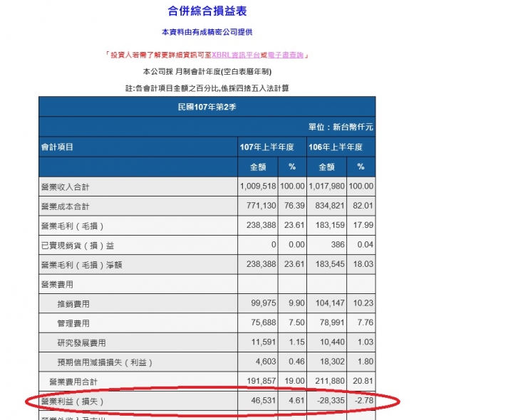Click the % header under 106年上半年度
The image size is (513, 420).
[x=361, y=167]
